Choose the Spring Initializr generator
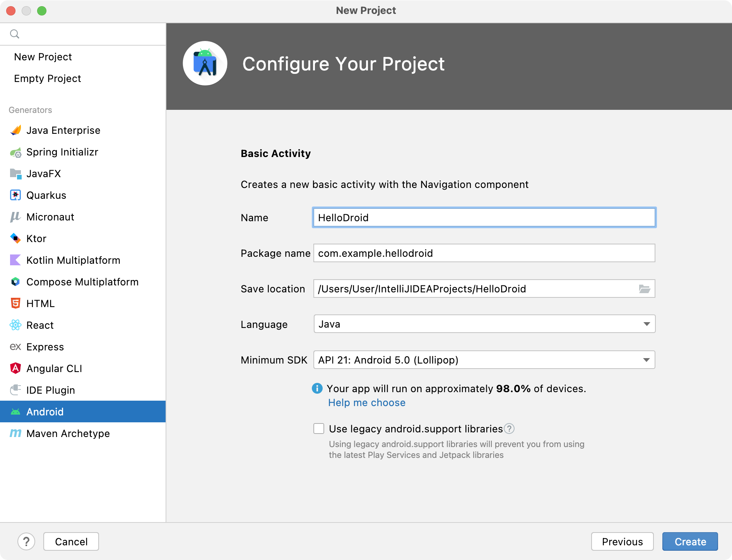 click(x=83, y=152)
